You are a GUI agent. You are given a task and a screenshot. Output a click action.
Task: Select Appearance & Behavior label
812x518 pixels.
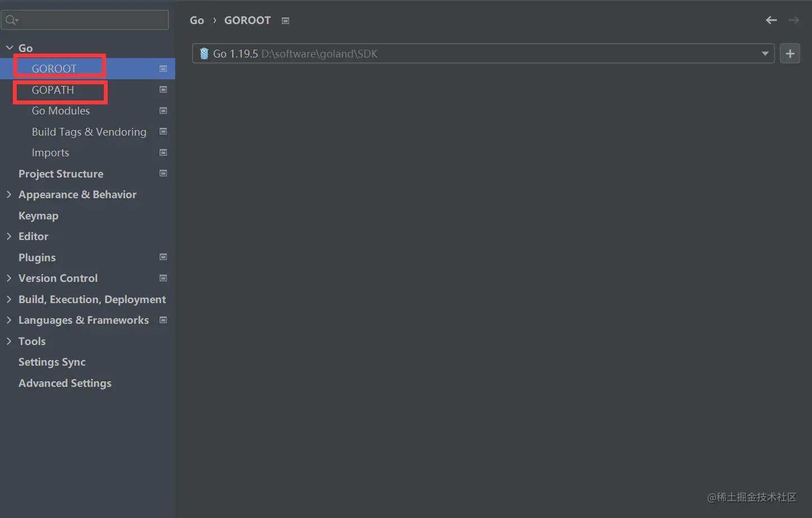click(x=78, y=194)
